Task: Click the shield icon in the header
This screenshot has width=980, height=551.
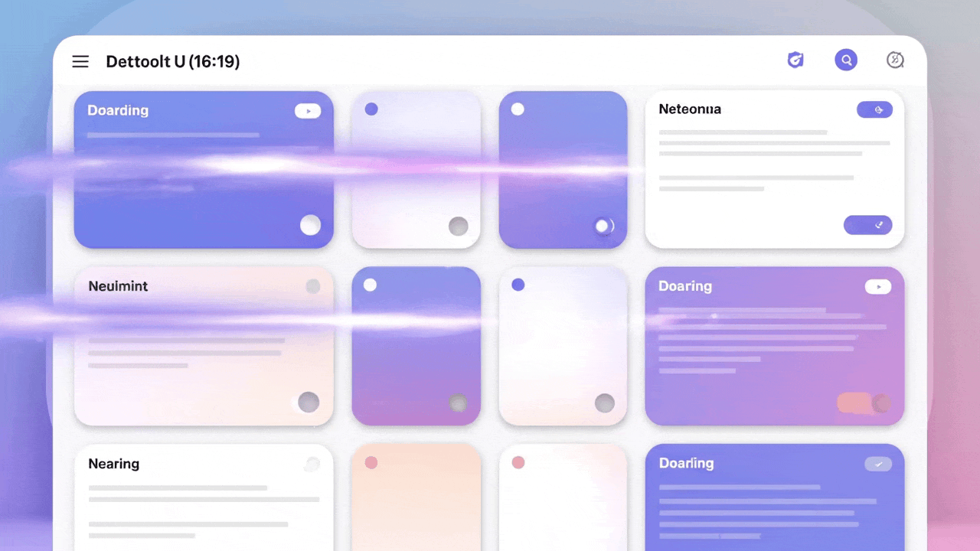Action: (x=795, y=60)
